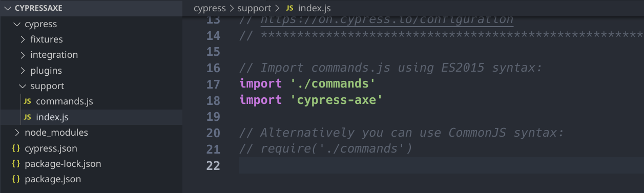Collapse the CYPRESSAXE explorer section chevron
This screenshot has height=193, width=644.
8,9
